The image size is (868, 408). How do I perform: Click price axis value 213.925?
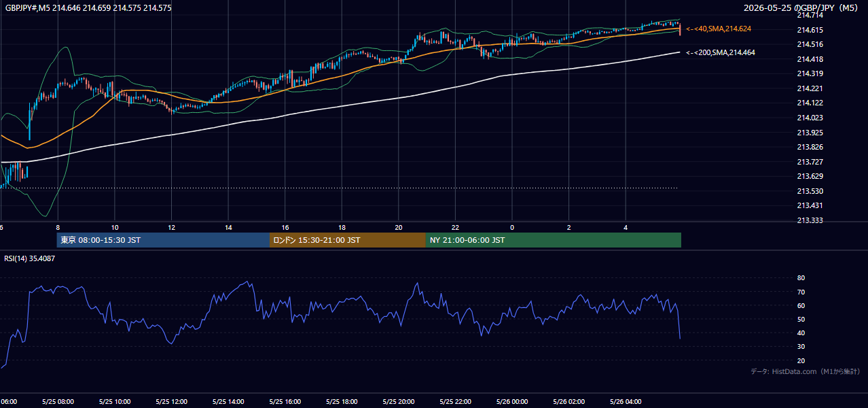click(x=810, y=133)
